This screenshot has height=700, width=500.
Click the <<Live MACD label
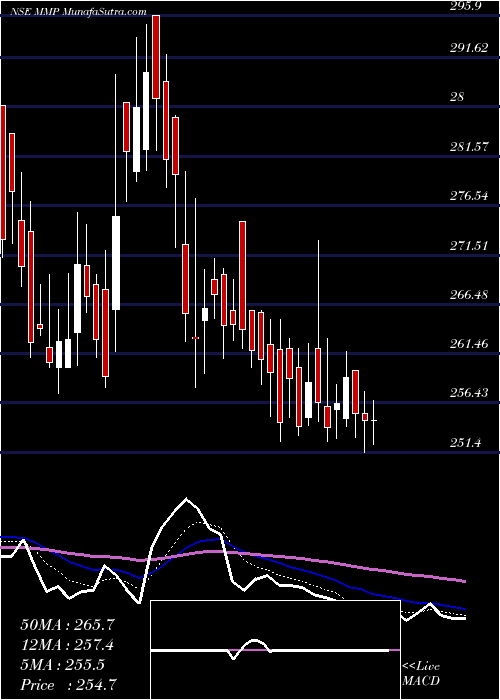[x=421, y=673]
